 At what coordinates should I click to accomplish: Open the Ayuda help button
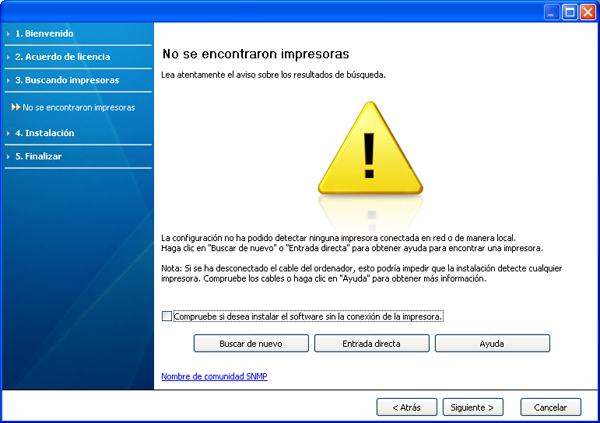[492, 343]
